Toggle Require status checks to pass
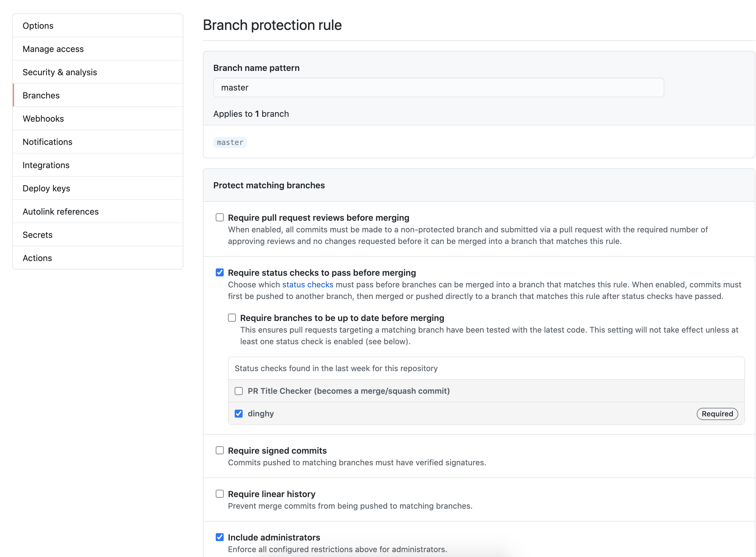Image resolution: width=756 pixels, height=557 pixels. [x=220, y=272]
